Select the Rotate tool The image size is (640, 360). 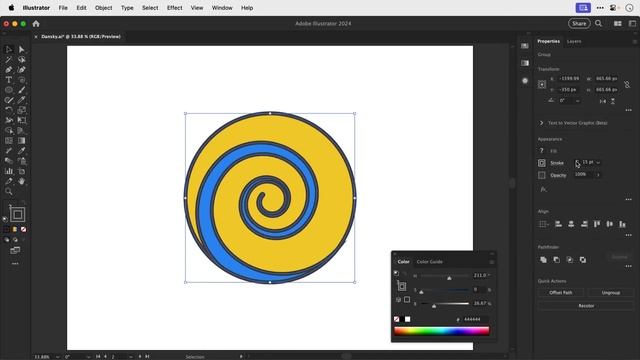pyautogui.click(x=9, y=110)
